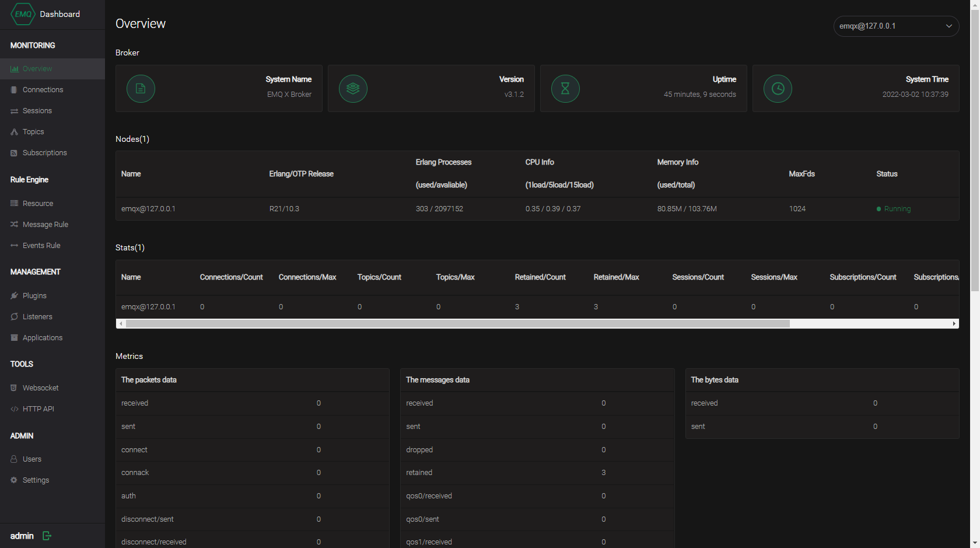Click the retained count value 3
This screenshot has width=980, height=548.
(603, 473)
